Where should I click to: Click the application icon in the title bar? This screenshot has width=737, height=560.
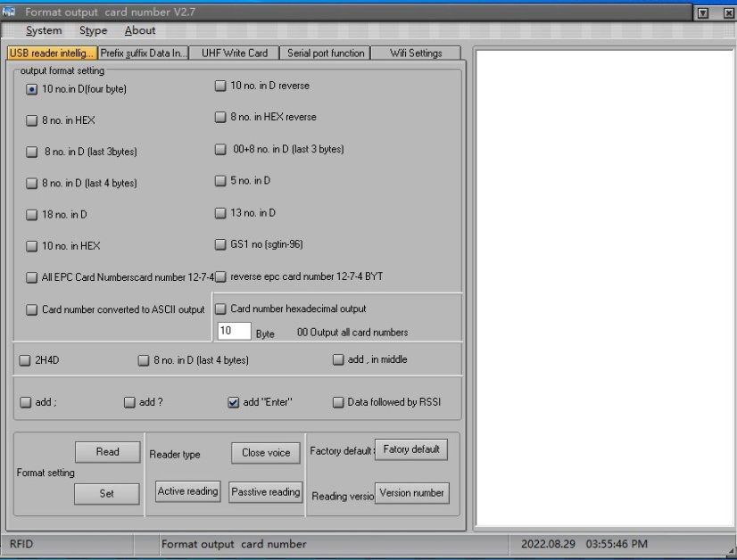11,12
